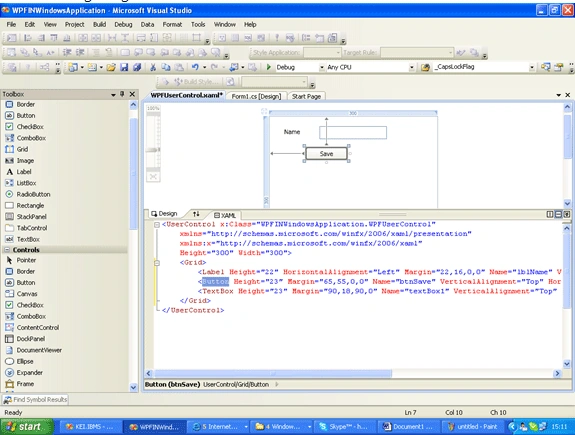Image resolution: width=575 pixels, height=435 pixels.
Task: Collapse the split pane with the rightmost view icon
Action: pyautogui.click(x=567, y=214)
